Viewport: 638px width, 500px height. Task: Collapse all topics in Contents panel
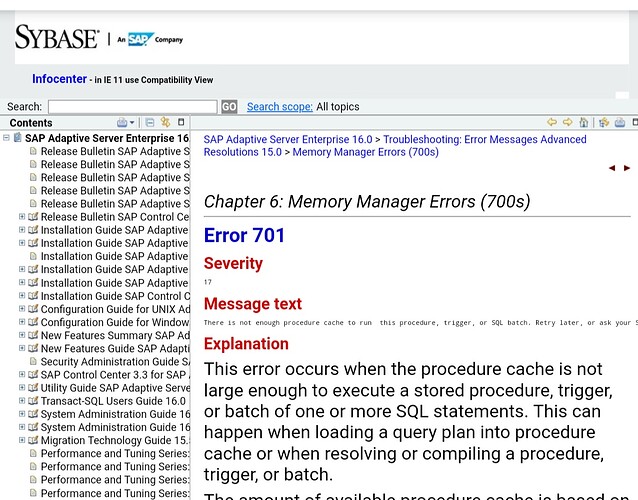tap(150, 122)
